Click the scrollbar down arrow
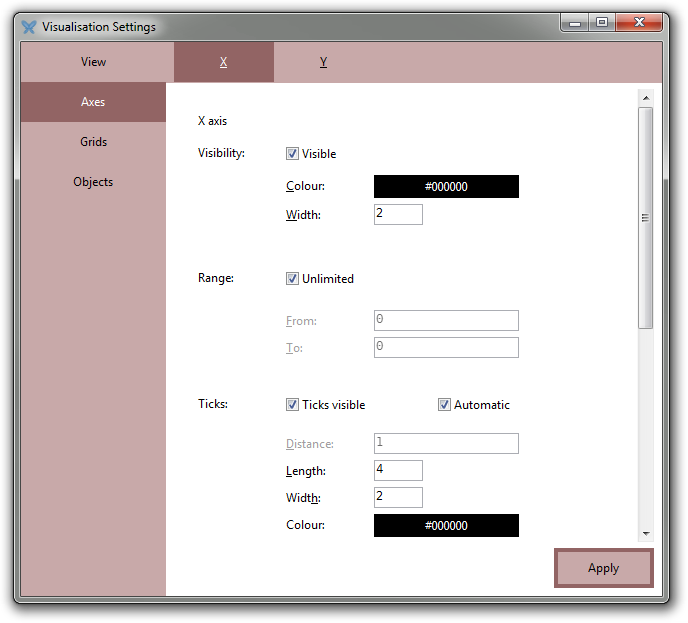This screenshot has height=623, width=688. click(x=646, y=534)
